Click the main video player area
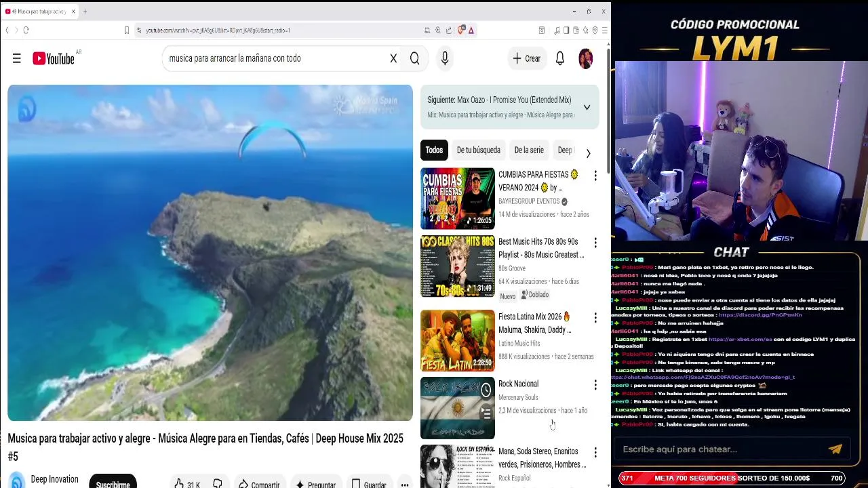 pyautogui.click(x=210, y=253)
